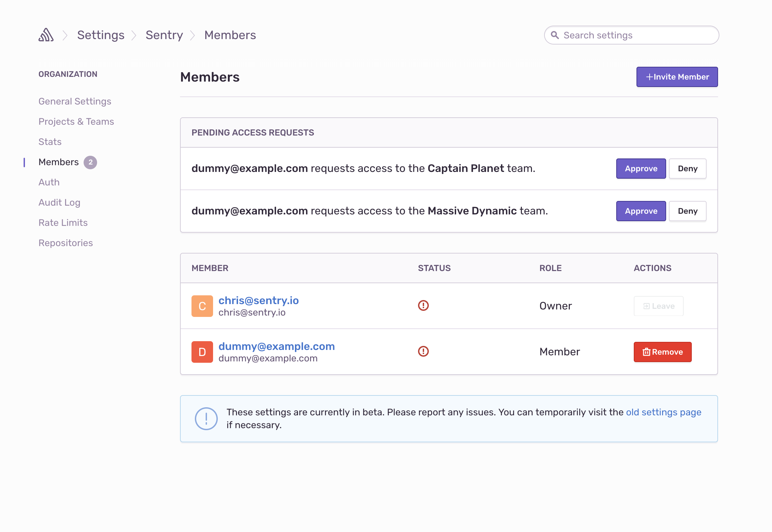Click chris@sentry.io's status warning icon

[x=423, y=305]
